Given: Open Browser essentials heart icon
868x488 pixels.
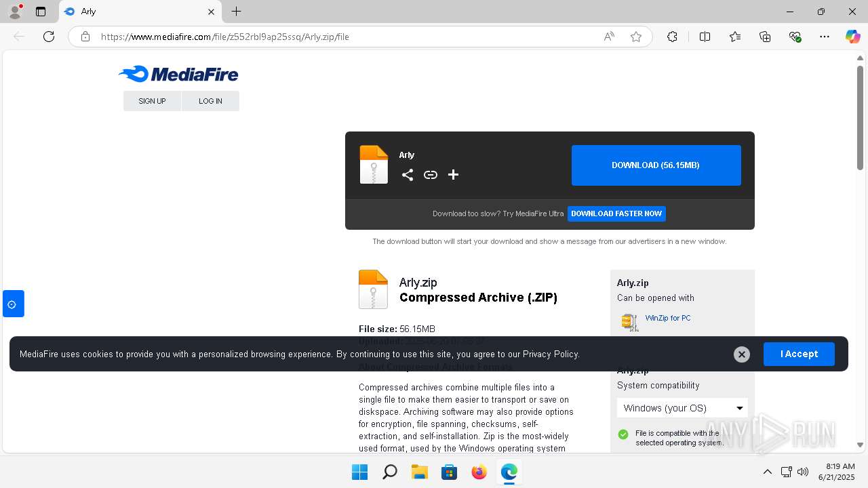Looking at the screenshot, I should (x=795, y=37).
